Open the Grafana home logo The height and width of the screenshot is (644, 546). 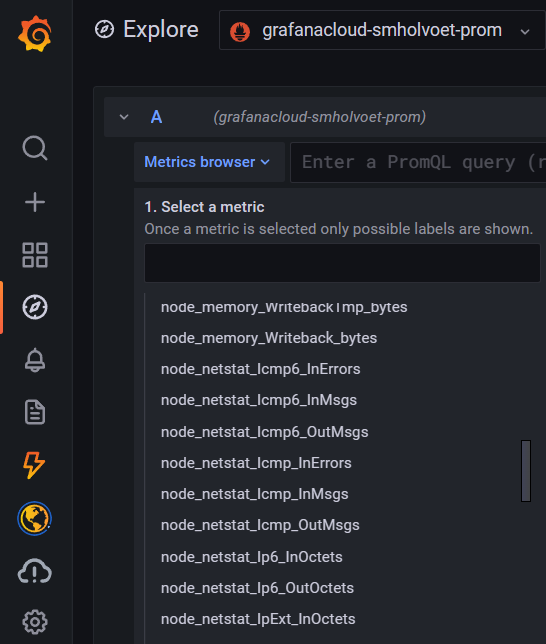[35, 34]
